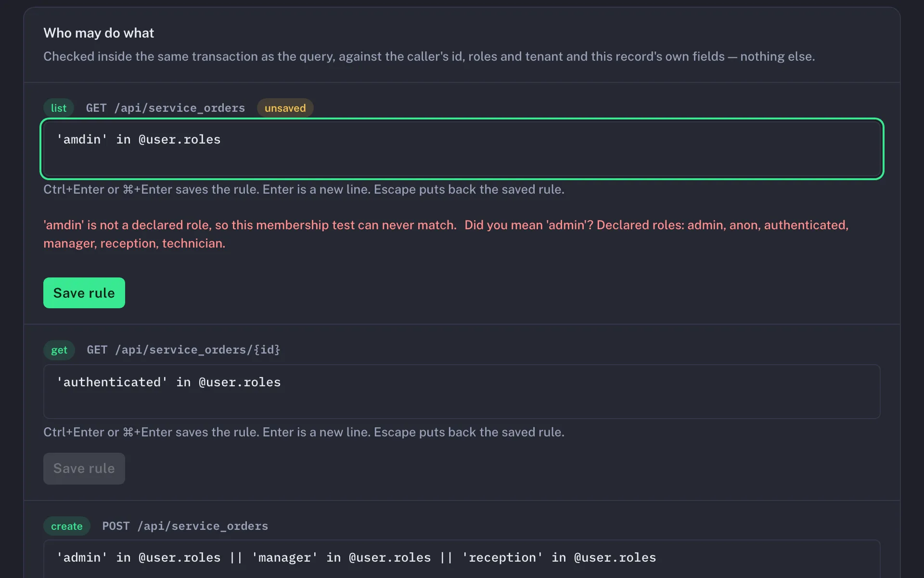Click the shortcut hint under the get rule
This screenshot has height=578, width=924.
[x=304, y=432]
